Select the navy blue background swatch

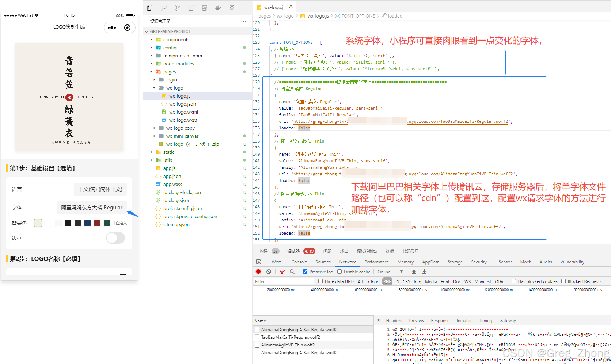pos(87,223)
